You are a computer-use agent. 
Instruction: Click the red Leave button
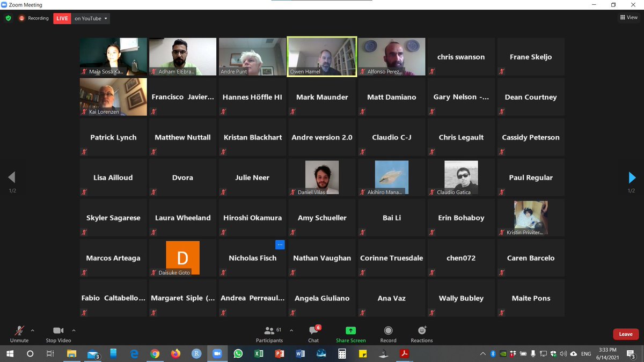(626, 334)
